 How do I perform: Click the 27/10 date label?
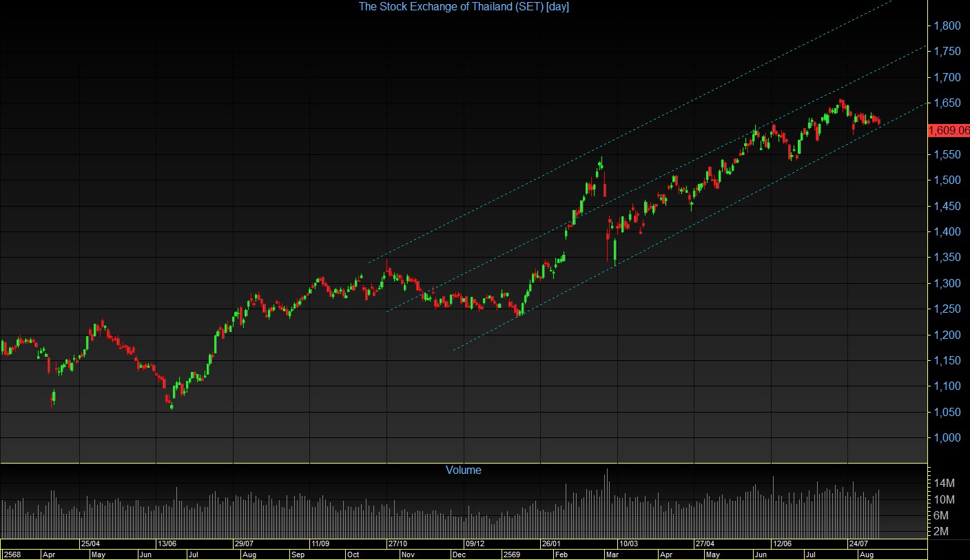point(398,543)
